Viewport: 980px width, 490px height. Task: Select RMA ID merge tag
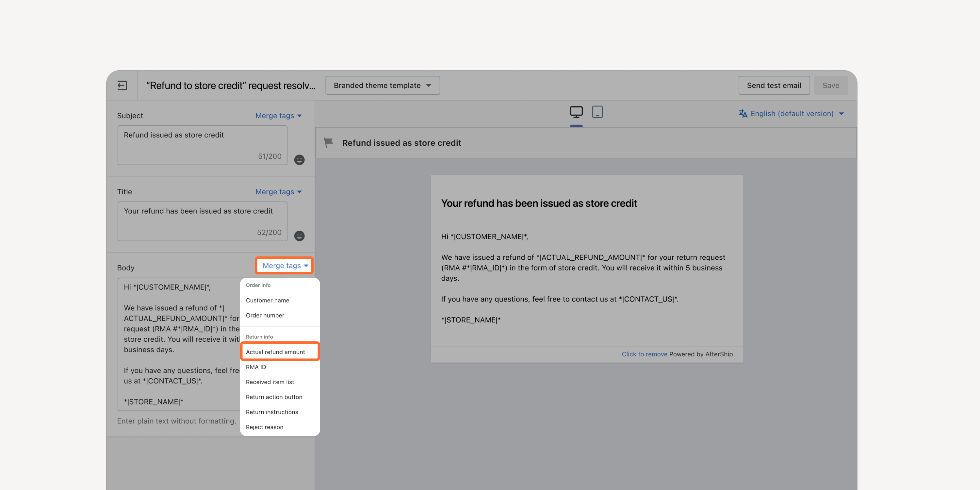click(280, 367)
